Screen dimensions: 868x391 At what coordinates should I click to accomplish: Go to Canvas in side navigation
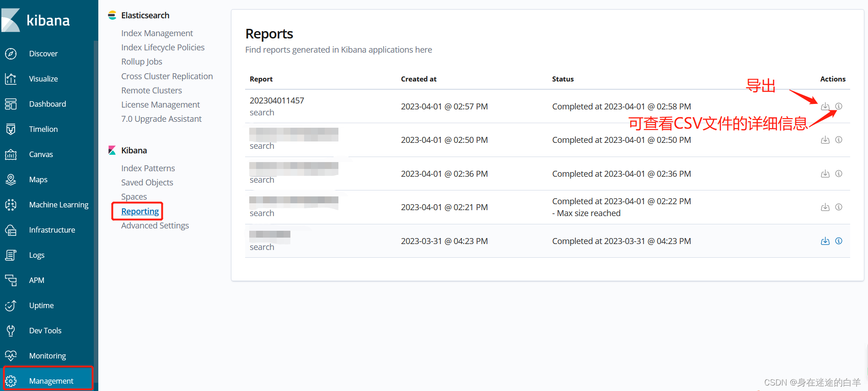click(41, 154)
